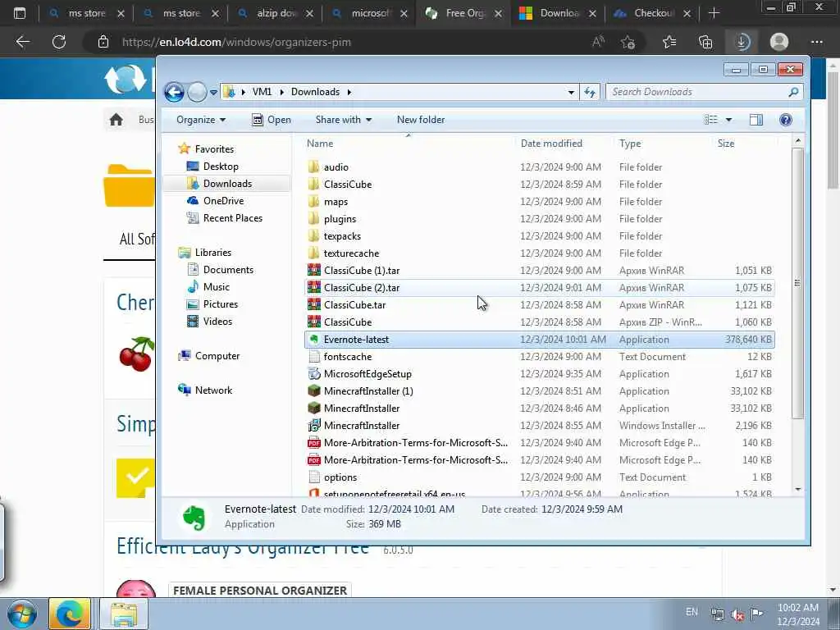This screenshot has height=630, width=840.
Task: Click Edge icon in taskbar
Action: coord(70,614)
